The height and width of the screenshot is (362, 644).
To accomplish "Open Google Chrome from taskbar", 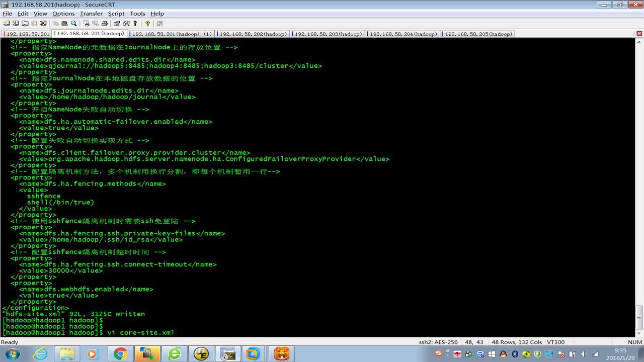I will 120,354.
